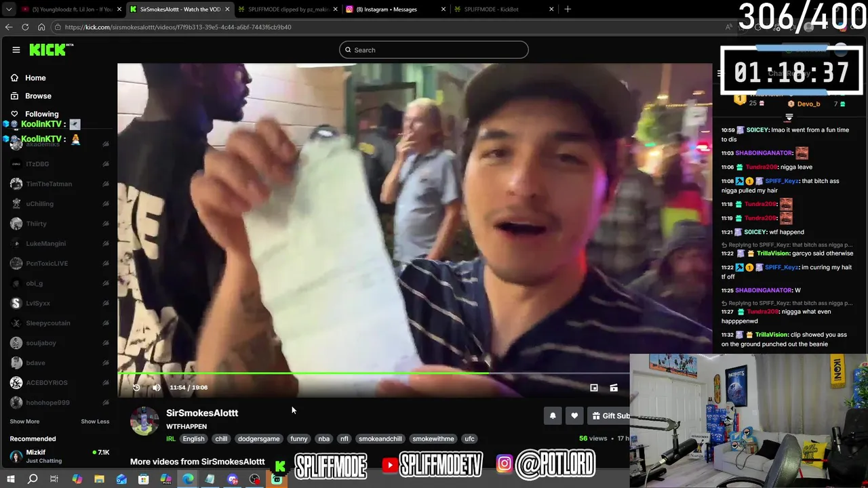Open File Explorer from taskbar
The image size is (868, 488).
[99, 479]
